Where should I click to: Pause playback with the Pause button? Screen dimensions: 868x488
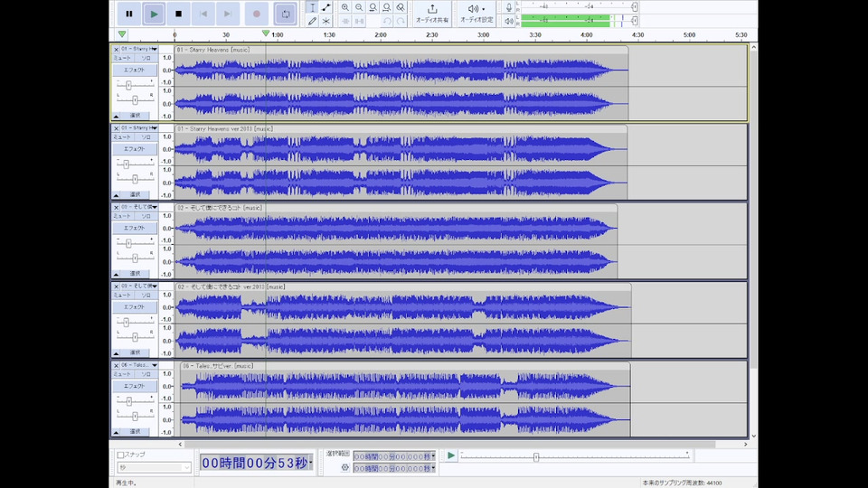point(129,14)
